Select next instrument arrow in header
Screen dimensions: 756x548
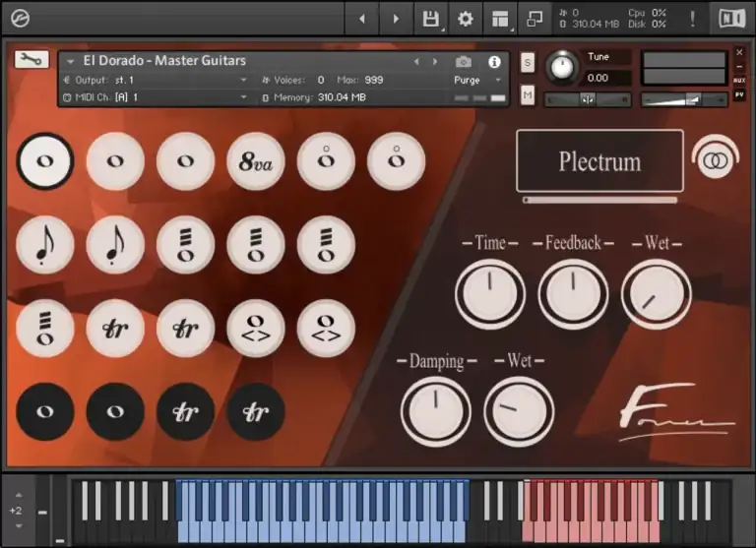point(435,62)
